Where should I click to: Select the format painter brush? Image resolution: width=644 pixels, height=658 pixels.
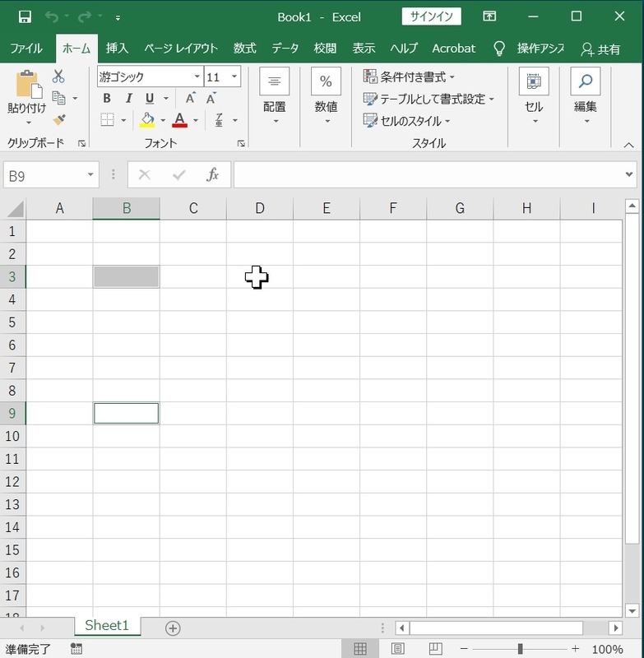pyautogui.click(x=59, y=120)
